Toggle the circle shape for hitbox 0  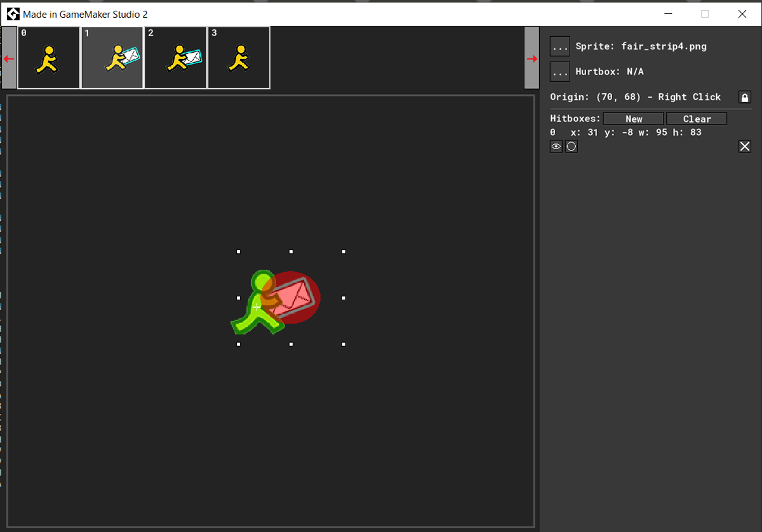(571, 147)
